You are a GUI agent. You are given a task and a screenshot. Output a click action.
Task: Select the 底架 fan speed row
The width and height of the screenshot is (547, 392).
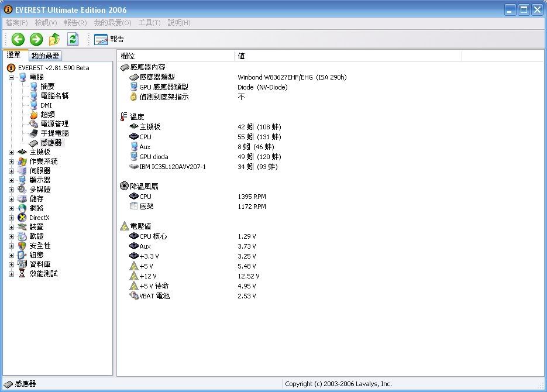198,207
